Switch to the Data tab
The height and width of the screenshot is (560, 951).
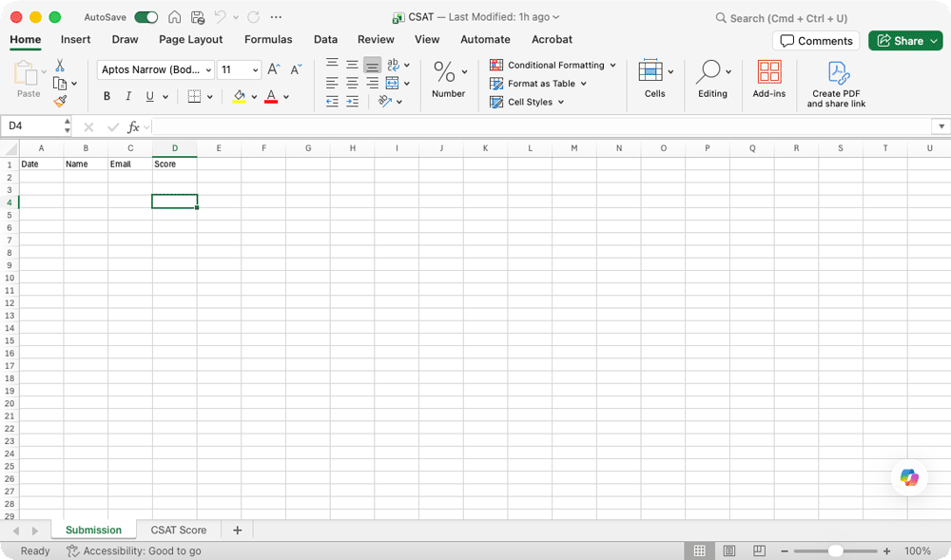coord(325,39)
